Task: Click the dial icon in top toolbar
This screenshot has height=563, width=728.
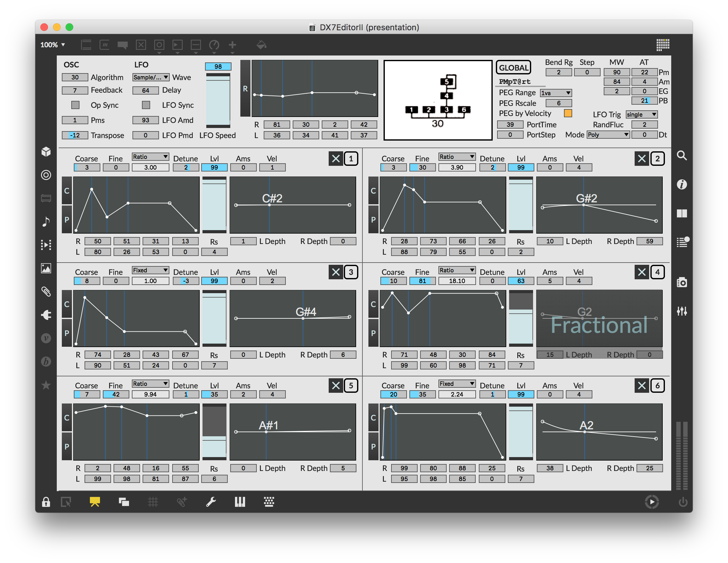Action: tap(214, 45)
